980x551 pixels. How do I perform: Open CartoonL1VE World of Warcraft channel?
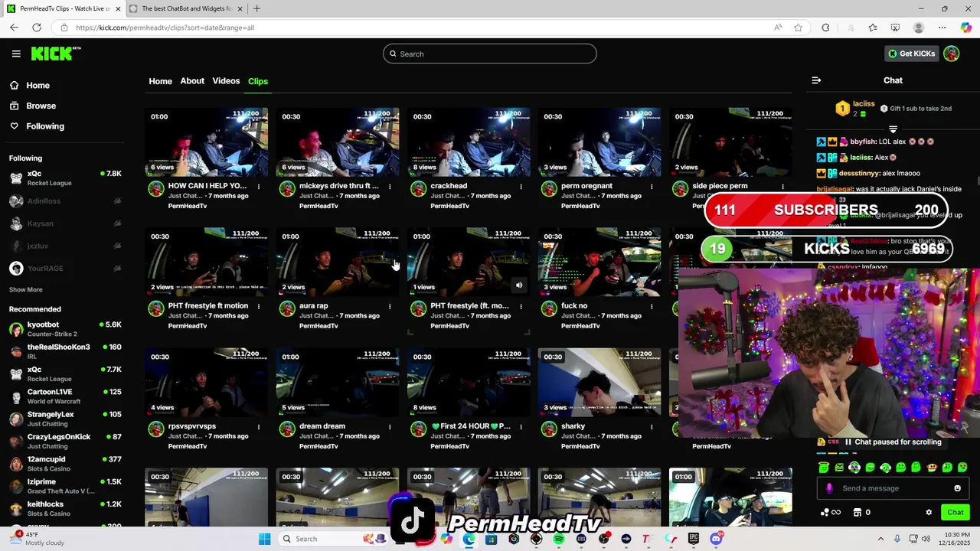click(x=65, y=396)
